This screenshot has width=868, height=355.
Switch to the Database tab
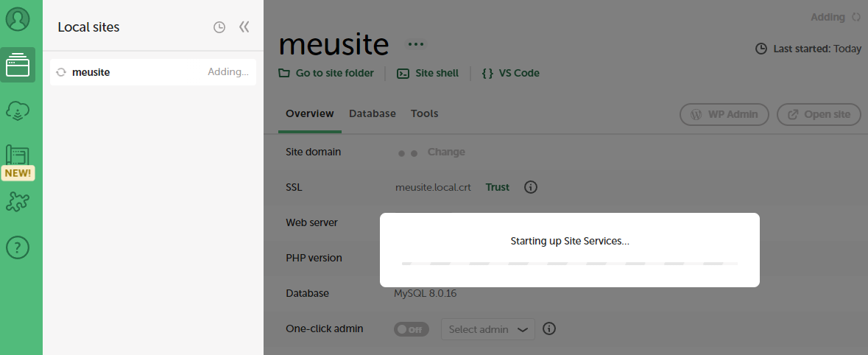coord(372,113)
